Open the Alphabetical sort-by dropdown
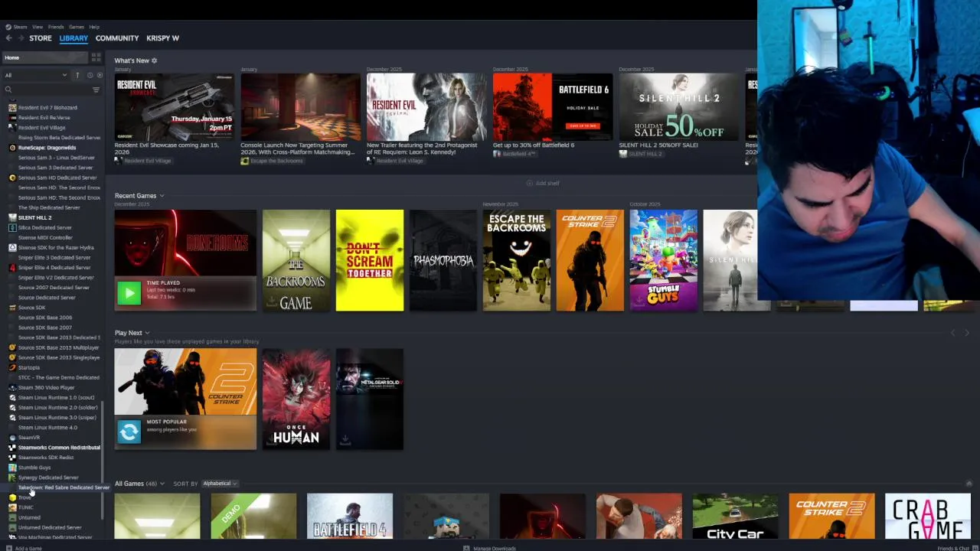 [220, 484]
